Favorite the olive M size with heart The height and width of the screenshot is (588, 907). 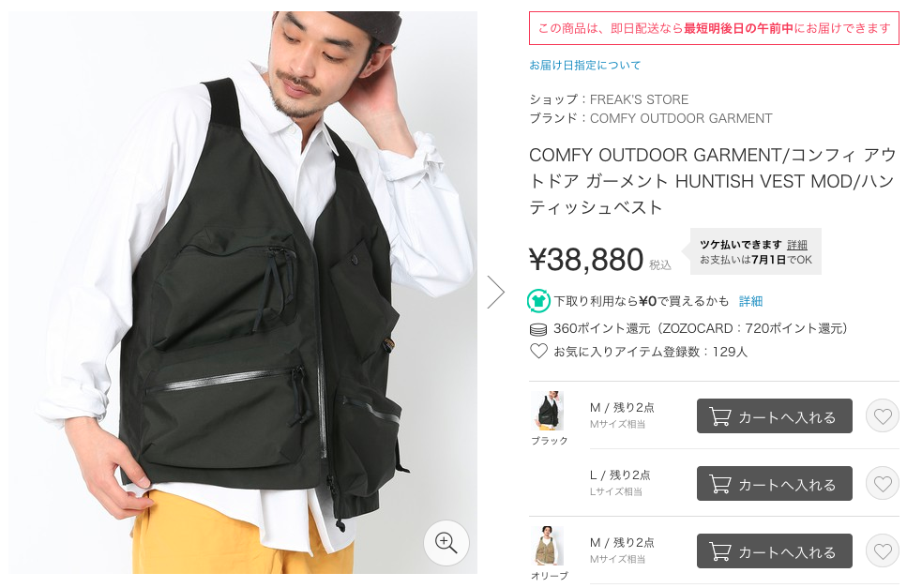click(883, 551)
